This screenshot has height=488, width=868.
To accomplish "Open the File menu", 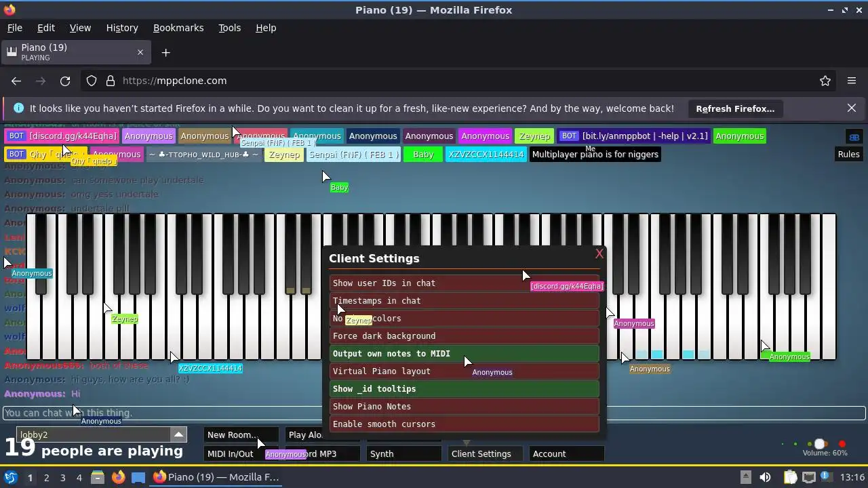I will point(14,28).
